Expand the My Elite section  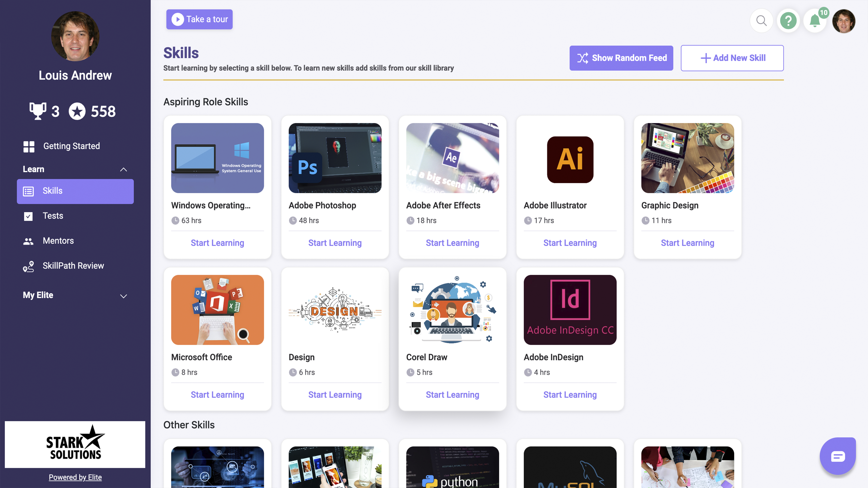pyautogui.click(x=124, y=296)
